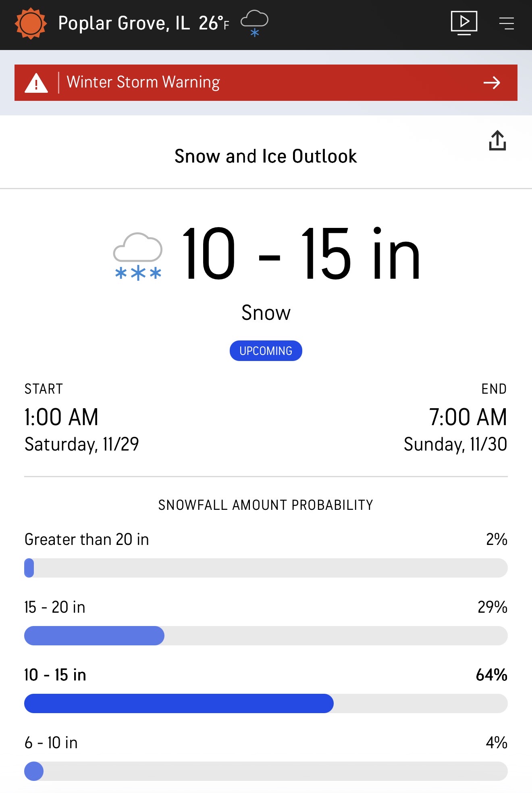Tap the large snow cloud icon
Image resolution: width=532 pixels, height=793 pixels.
click(x=138, y=256)
